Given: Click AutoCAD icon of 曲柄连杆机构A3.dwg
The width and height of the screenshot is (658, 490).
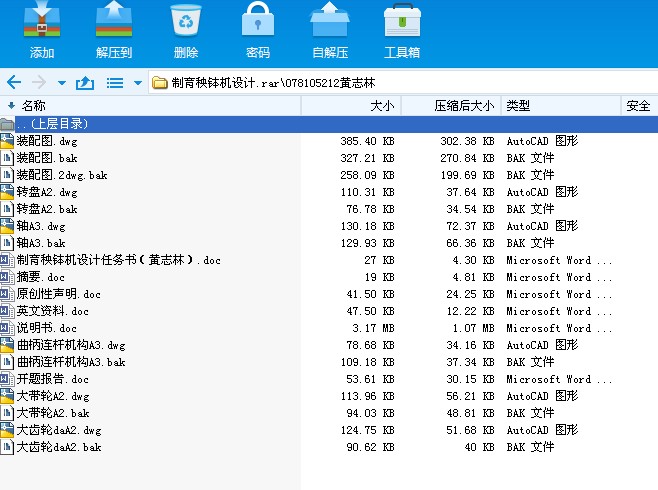Looking at the screenshot, I should pyautogui.click(x=7, y=345).
